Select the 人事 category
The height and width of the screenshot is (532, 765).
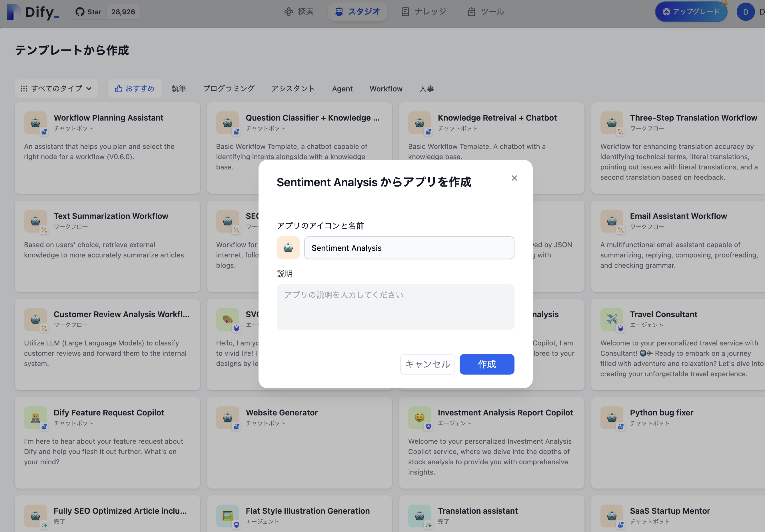pos(427,89)
